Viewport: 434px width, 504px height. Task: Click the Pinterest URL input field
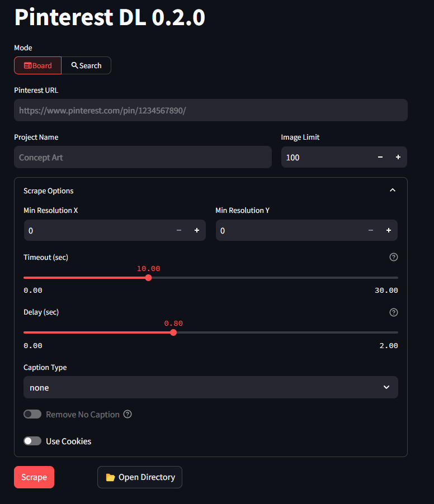click(211, 110)
